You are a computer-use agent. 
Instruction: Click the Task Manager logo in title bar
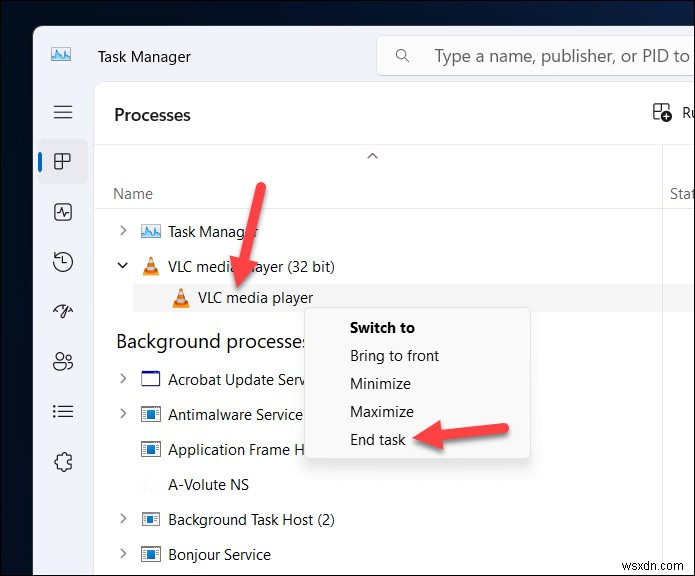61,54
